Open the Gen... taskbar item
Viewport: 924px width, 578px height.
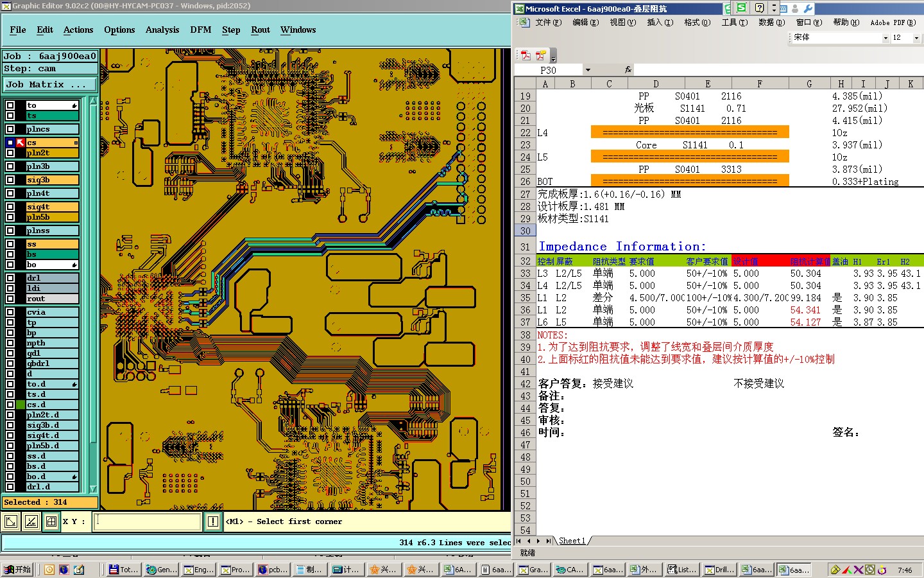pyautogui.click(x=160, y=569)
